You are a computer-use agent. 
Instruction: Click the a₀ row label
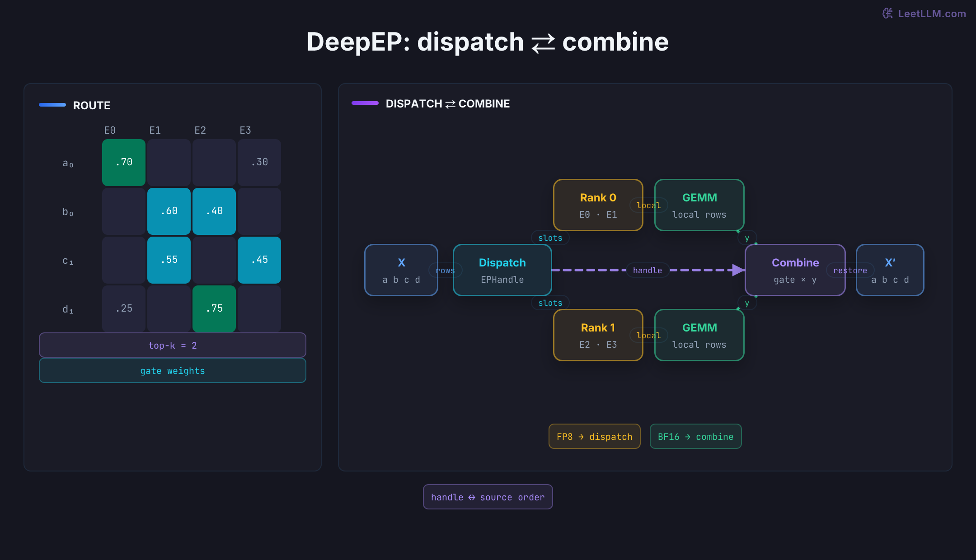click(x=68, y=163)
